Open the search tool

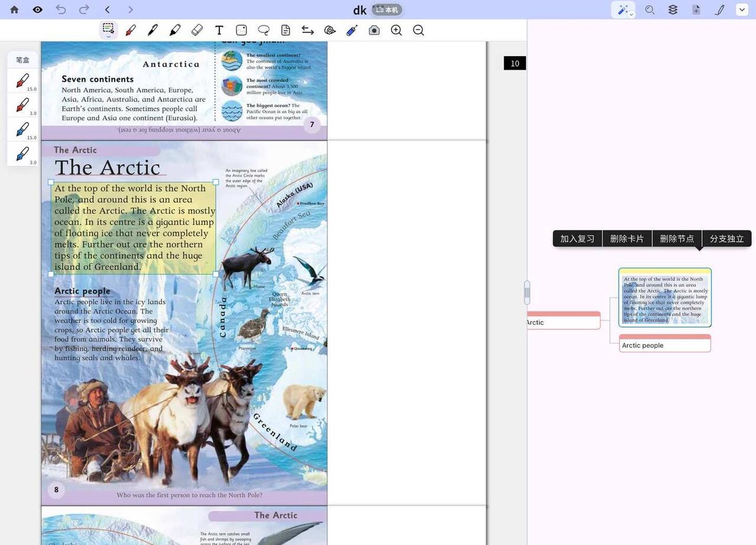point(650,9)
